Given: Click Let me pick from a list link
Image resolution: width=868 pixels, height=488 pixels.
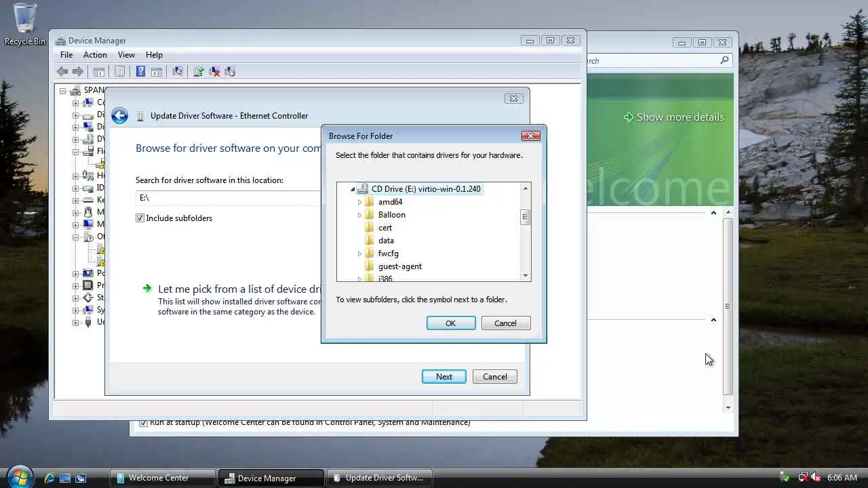Looking at the screenshot, I should click(x=239, y=289).
